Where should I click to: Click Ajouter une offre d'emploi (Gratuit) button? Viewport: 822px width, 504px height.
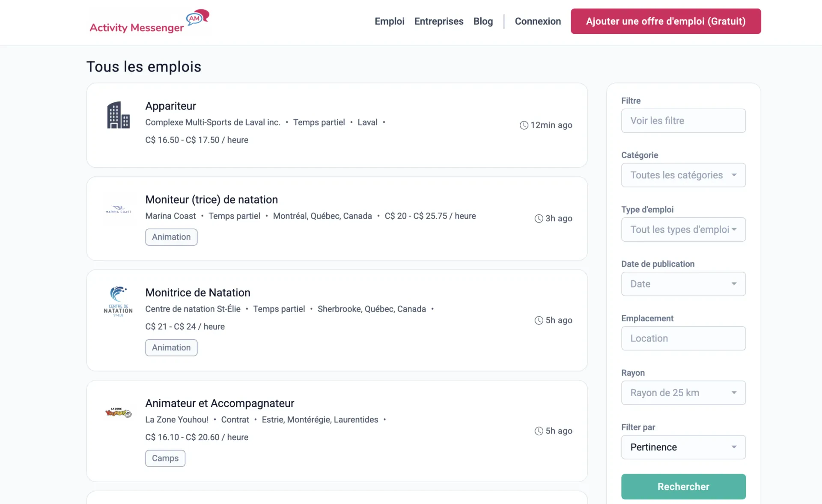(x=666, y=21)
